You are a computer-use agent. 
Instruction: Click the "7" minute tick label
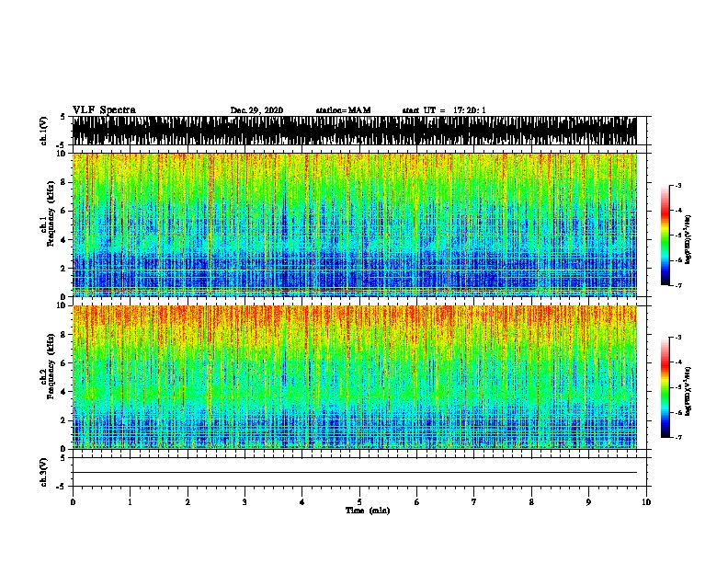(x=474, y=502)
